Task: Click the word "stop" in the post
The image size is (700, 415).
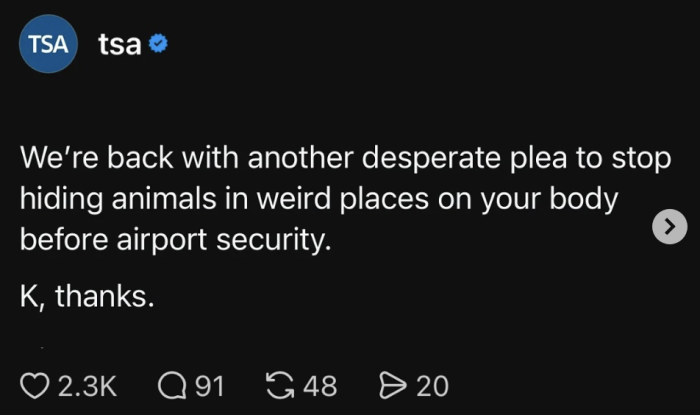Action: pos(641,159)
